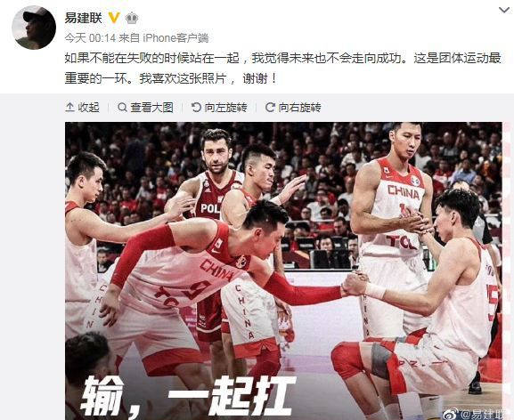Collapse the image with 收起
Viewport: 514px width, 420px height.
pos(82,108)
